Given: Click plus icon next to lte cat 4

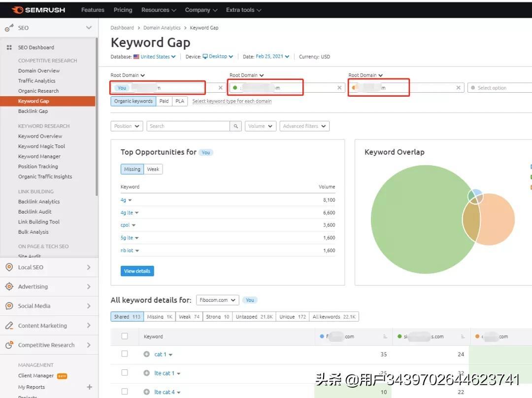Looking at the screenshot, I should tap(147, 392).
